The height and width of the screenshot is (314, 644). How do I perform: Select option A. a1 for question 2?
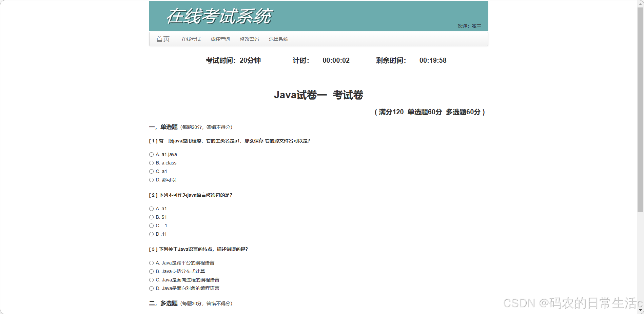[151, 209]
